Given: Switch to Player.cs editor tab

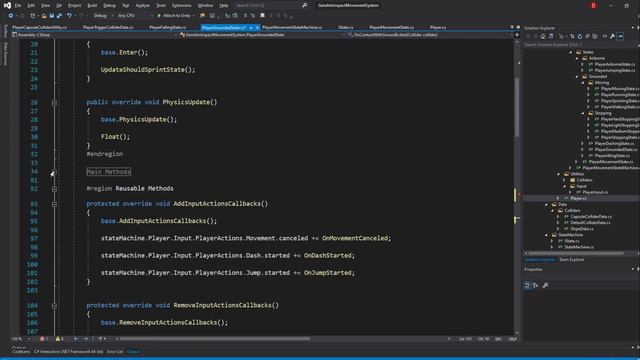Looking at the screenshot, I should [x=438, y=27].
